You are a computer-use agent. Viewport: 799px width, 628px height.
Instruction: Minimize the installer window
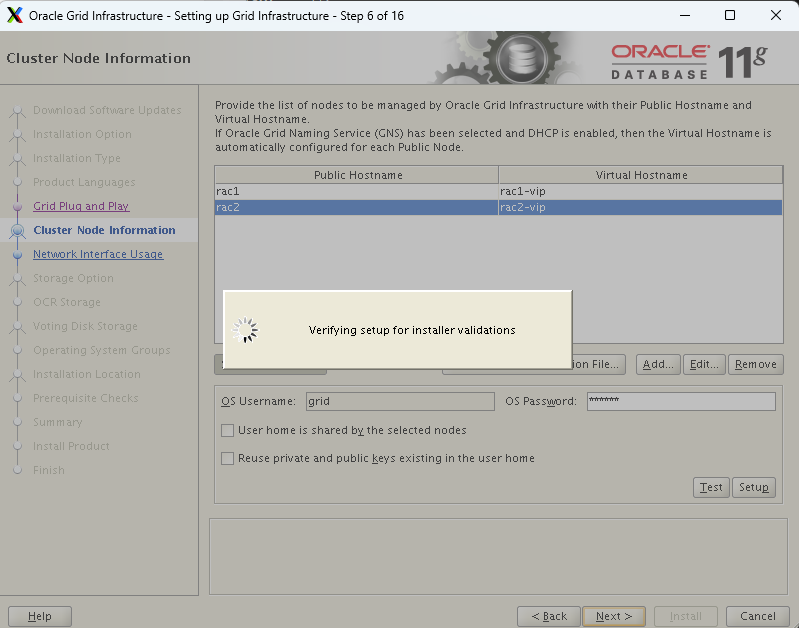coord(685,15)
